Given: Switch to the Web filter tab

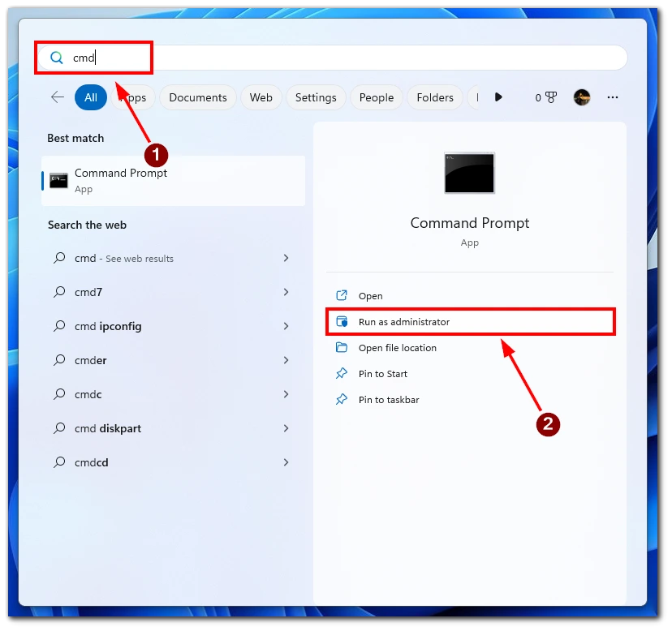Looking at the screenshot, I should click(x=261, y=97).
